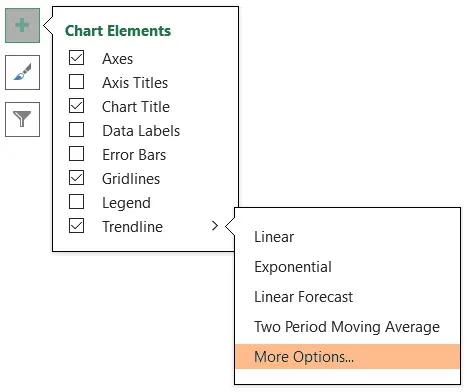Screen dimensions: 470x392
Task: Click the Chart Elements heading
Action: (x=118, y=31)
